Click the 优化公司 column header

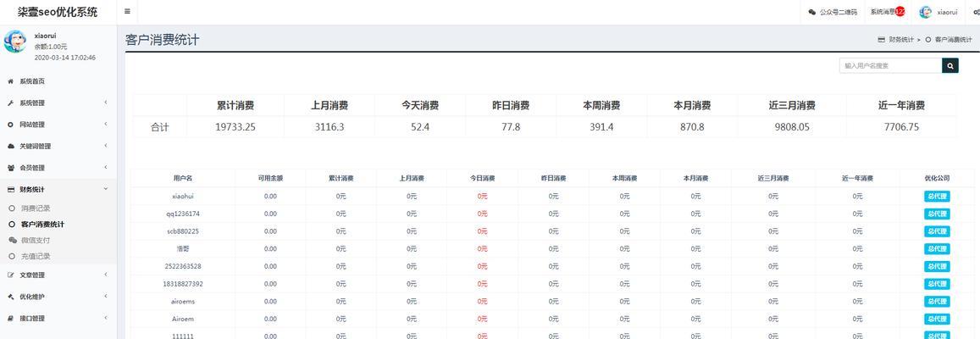click(x=937, y=178)
